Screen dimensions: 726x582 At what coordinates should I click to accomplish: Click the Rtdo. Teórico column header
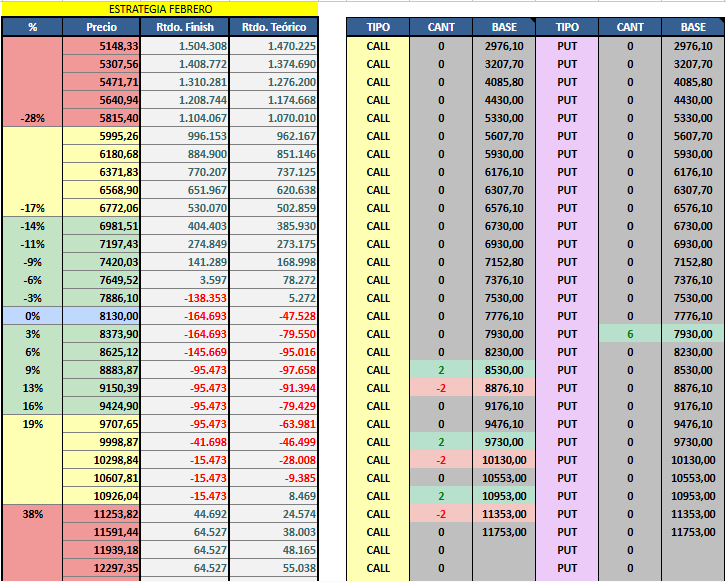click(274, 27)
